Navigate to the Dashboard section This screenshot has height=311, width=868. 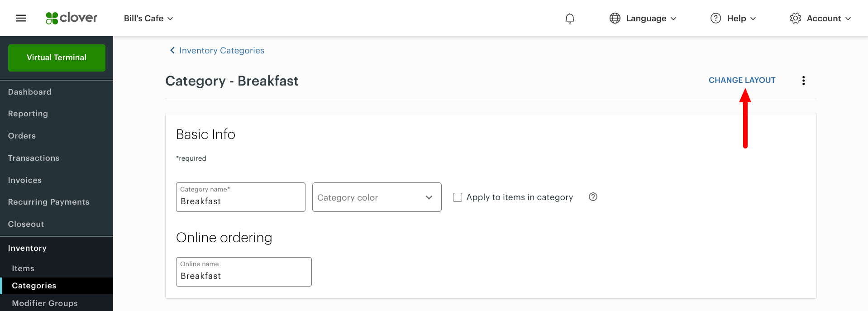pos(29,91)
